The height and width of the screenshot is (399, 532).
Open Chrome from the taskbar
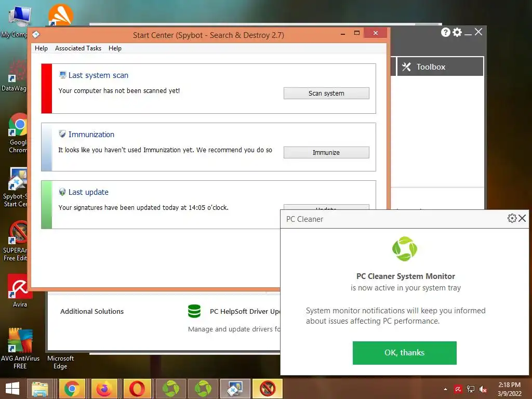(72, 389)
